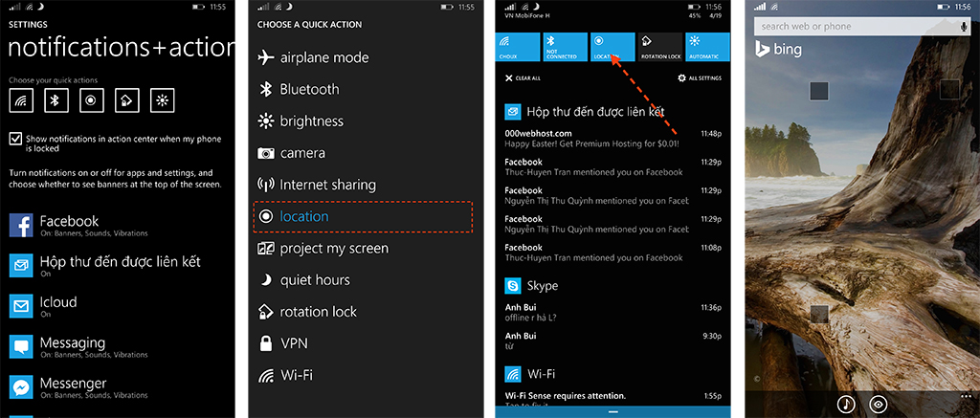Image resolution: width=980 pixels, height=418 pixels.
Task: Open Bing vision eye icon
Action: coord(879,404)
